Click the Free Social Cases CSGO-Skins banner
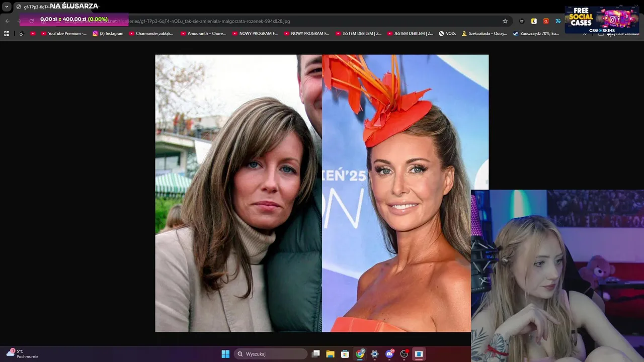Screen dimensions: 644x362 pyautogui.click(x=602, y=20)
